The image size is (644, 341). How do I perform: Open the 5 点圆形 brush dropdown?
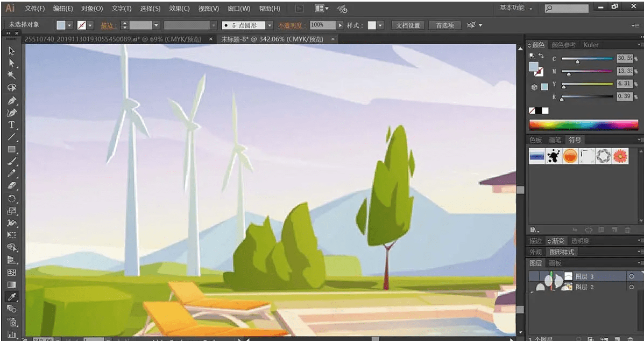(x=270, y=25)
